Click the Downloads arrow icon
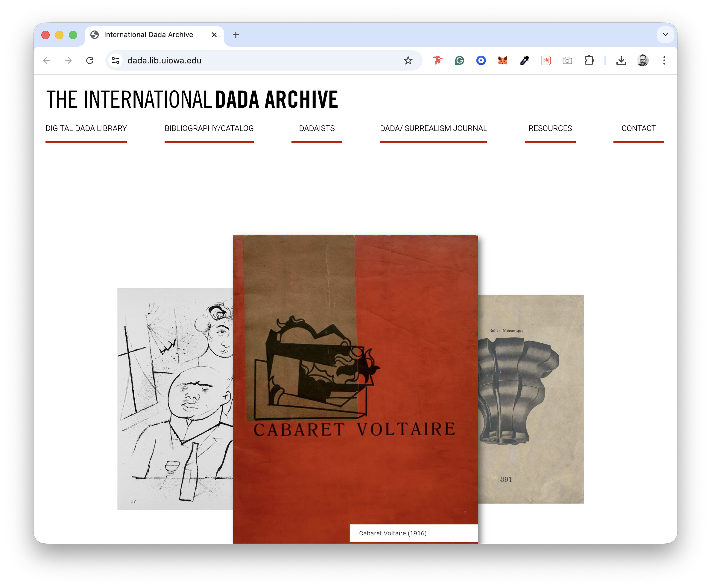This screenshot has width=711, height=588. click(621, 60)
